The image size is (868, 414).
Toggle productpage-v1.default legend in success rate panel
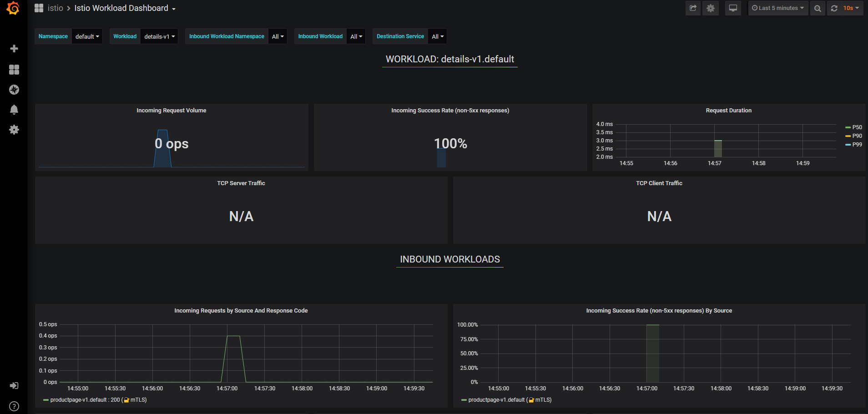click(x=510, y=400)
